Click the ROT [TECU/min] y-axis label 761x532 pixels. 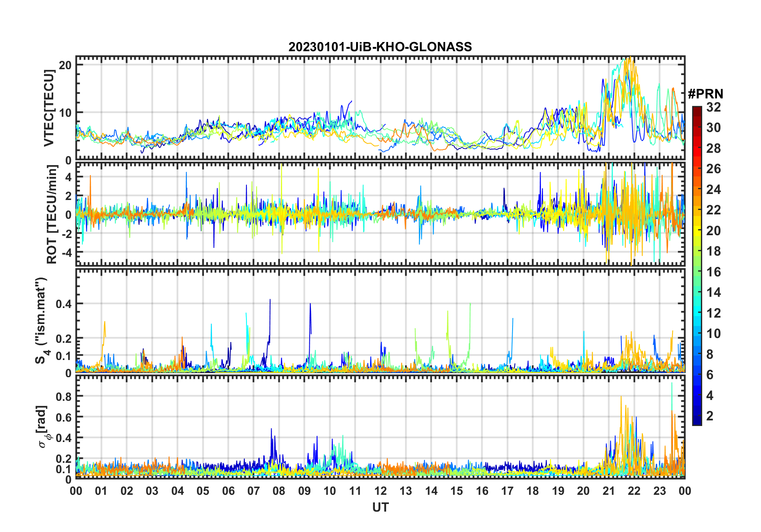click(52, 214)
